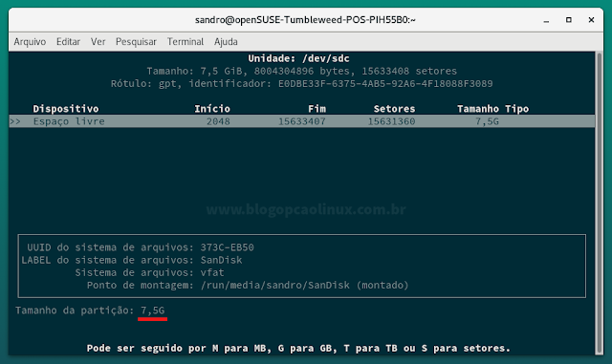Click the Tamanho da partição label
Viewport: 612px width, 364px height.
[x=75, y=310]
